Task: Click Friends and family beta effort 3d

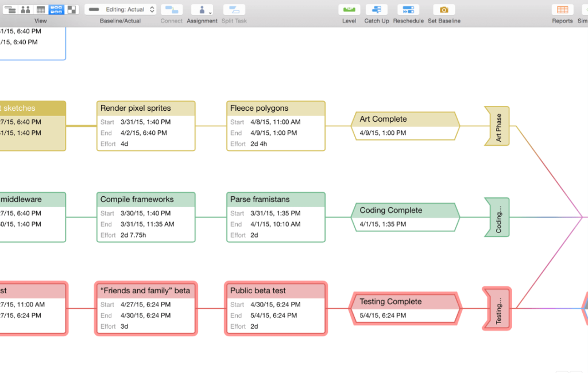Action: click(124, 326)
